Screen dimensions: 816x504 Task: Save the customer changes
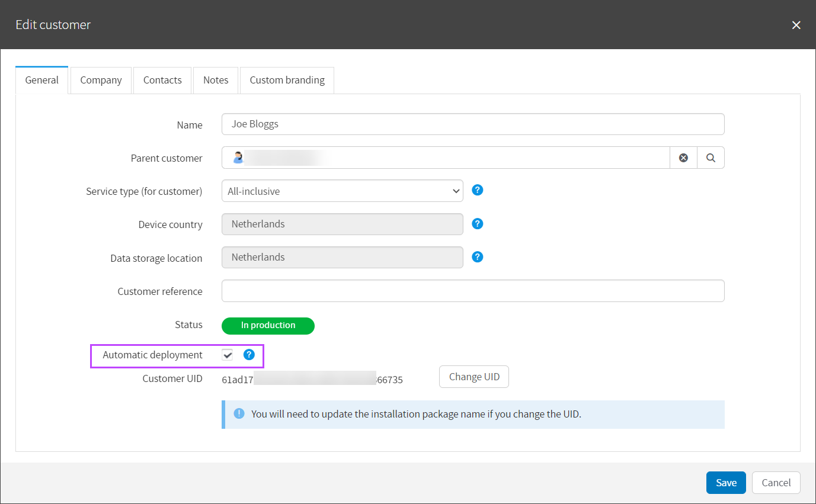coord(725,483)
